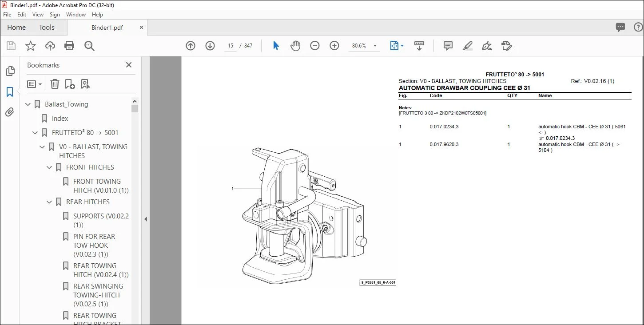Image resolution: width=644 pixels, height=325 pixels.
Task: Open the View menu
Action: coord(38,15)
